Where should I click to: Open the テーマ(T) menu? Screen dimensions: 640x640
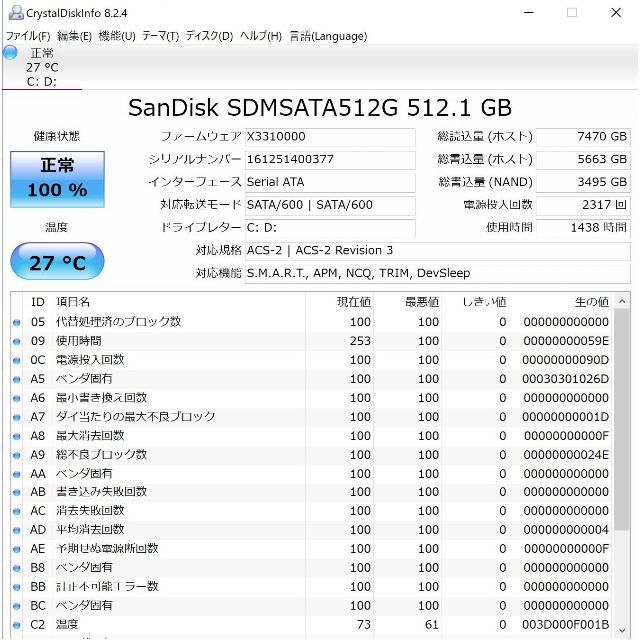point(160,36)
